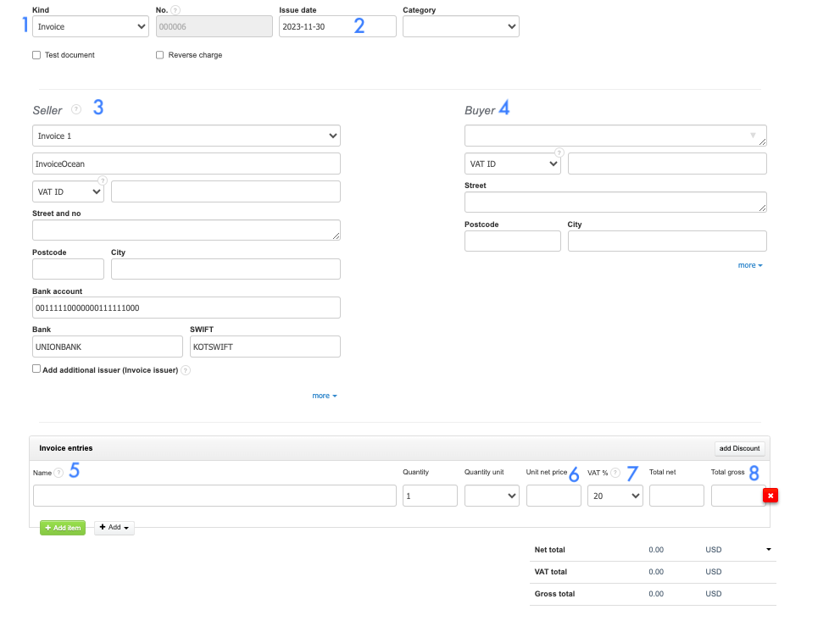Click the help icon above Buyer VAT ID dropdown
This screenshot has height=621, width=840.
pyautogui.click(x=559, y=152)
